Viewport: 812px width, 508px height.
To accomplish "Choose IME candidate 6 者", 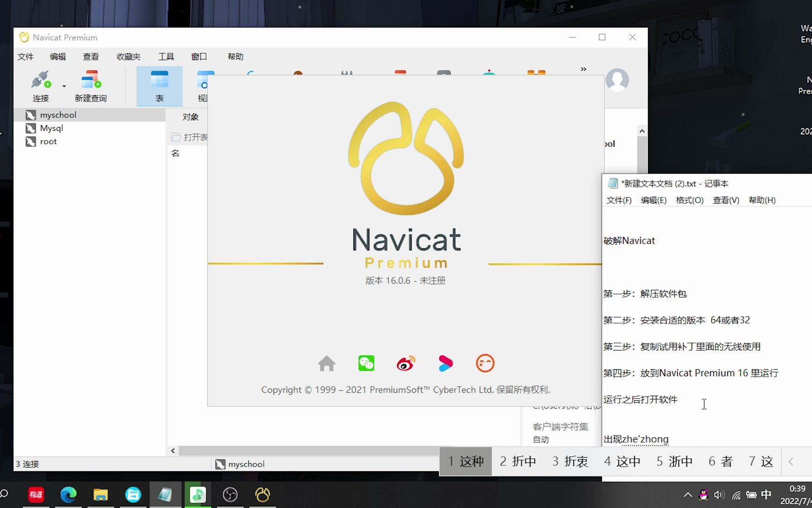I will point(720,461).
